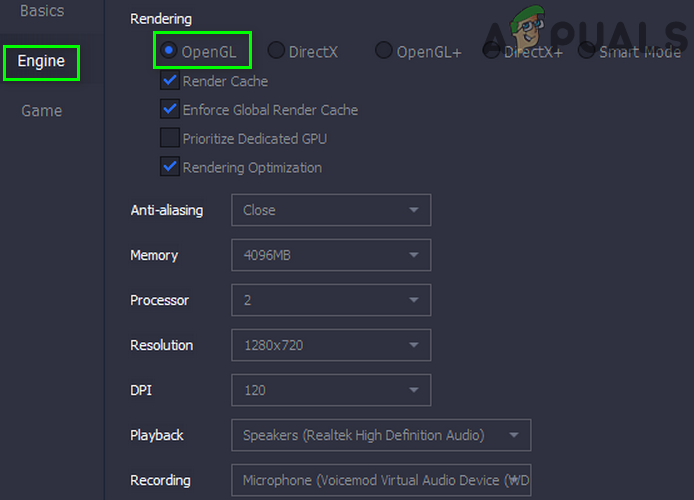Uncheck the Render Cache checkbox
The width and height of the screenshot is (694, 500).
[x=170, y=81]
